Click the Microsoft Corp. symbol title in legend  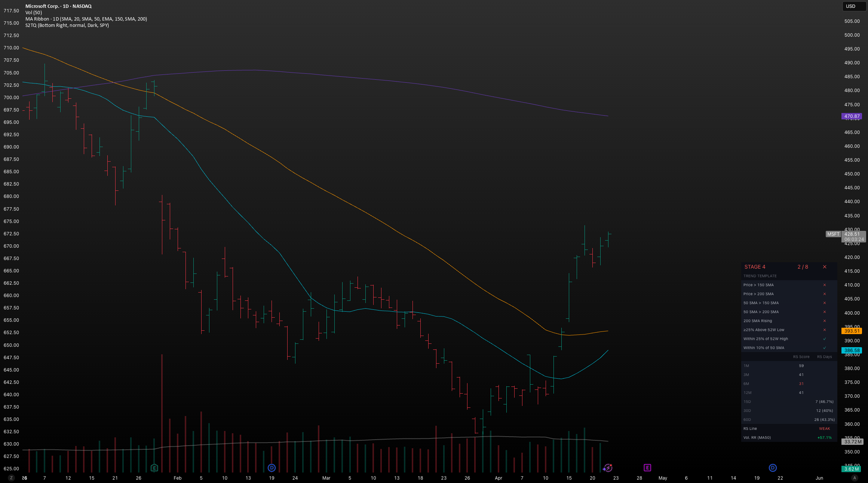(58, 6)
